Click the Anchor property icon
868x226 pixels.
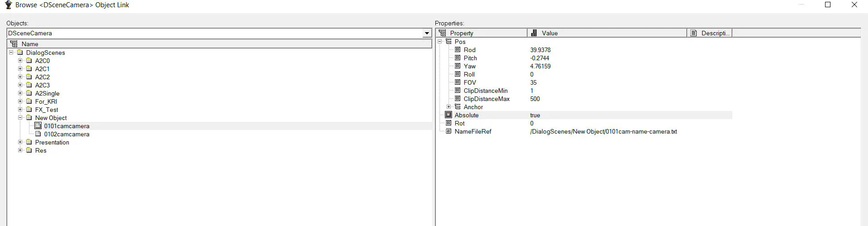[x=458, y=107]
